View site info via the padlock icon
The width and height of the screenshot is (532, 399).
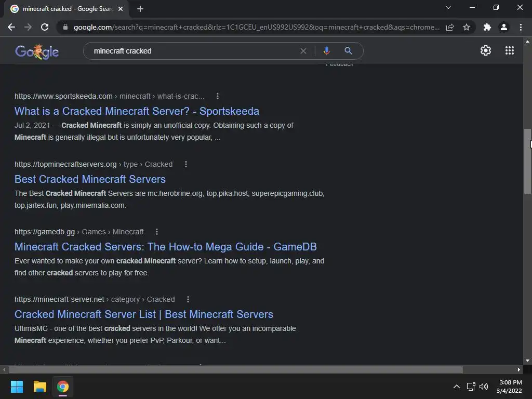[x=65, y=27]
